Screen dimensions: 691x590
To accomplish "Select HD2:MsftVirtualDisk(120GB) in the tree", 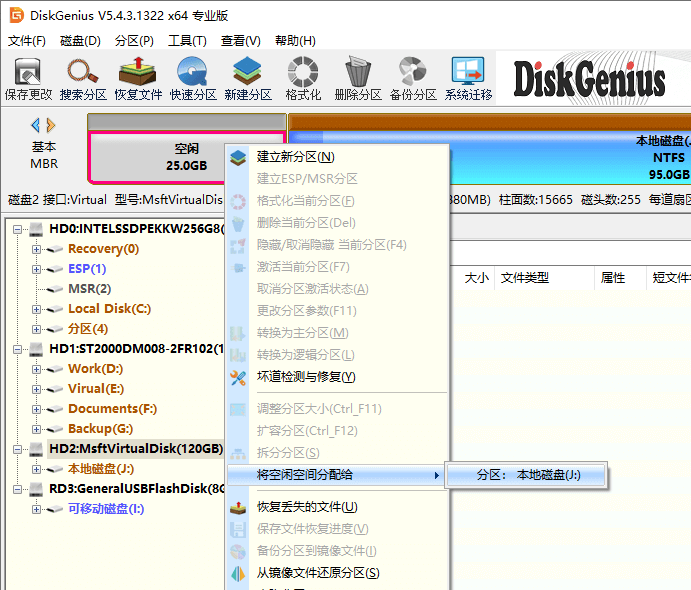I will coord(136,449).
